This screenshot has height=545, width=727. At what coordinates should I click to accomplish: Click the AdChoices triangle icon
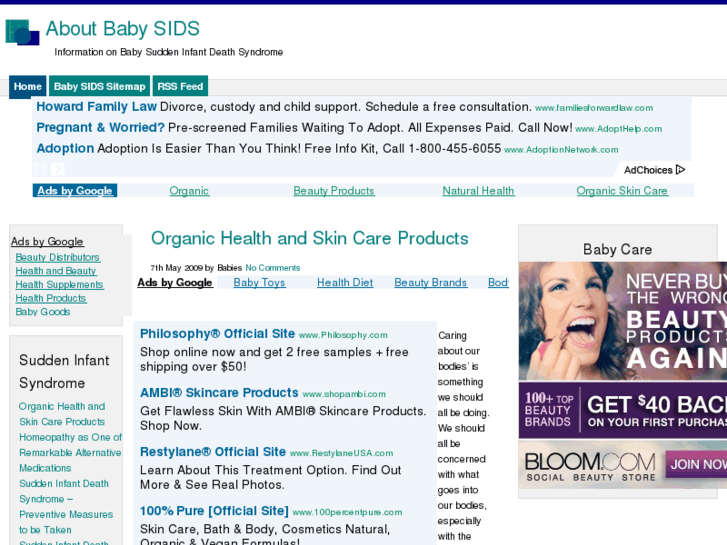pos(680,170)
